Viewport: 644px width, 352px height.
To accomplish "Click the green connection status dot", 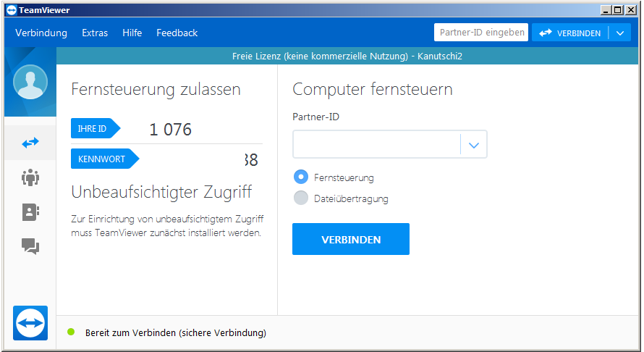I will tap(71, 332).
